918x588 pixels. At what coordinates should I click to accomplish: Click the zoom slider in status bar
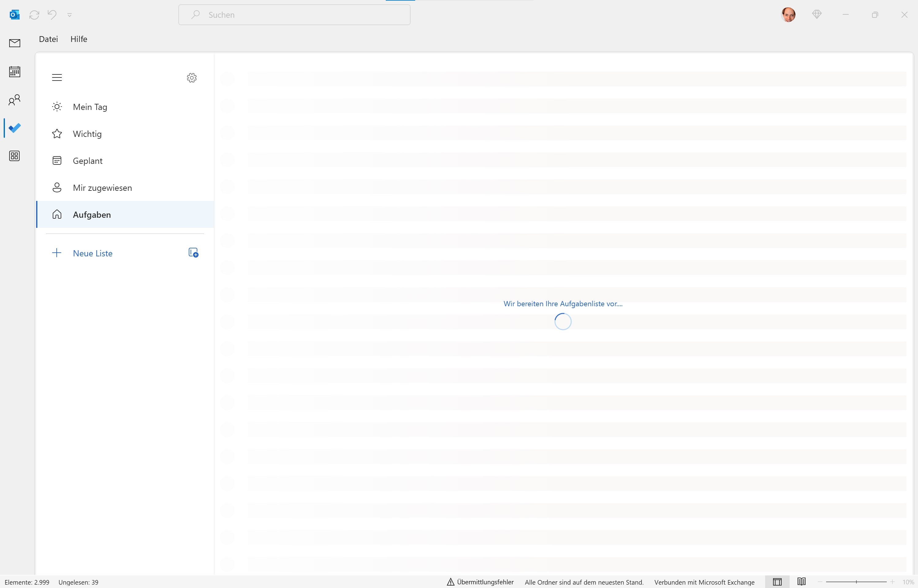[856, 582]
